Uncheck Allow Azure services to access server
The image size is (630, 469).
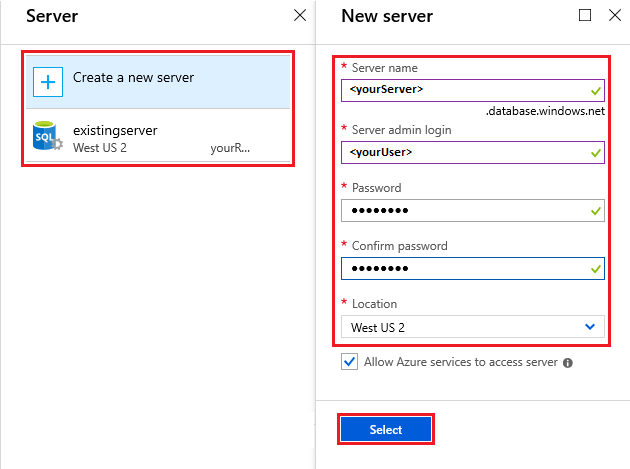point(349,362)
